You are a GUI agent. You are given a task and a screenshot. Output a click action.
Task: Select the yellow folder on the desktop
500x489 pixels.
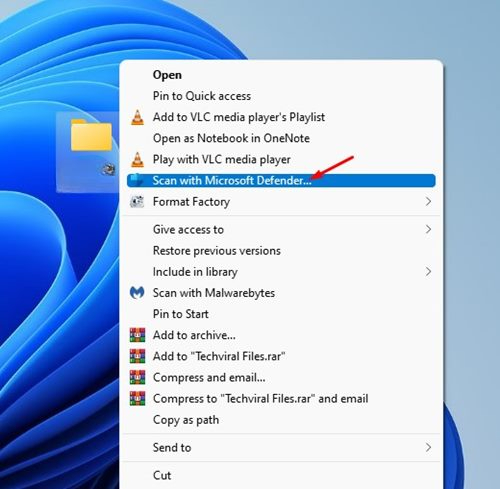coord(91,135)
